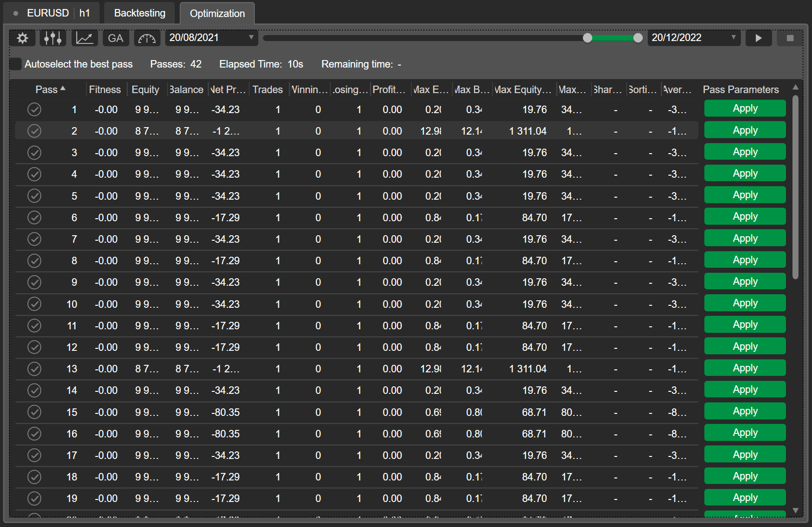The height and width of the screenshot is (527, 812).
Task: Toggle check circle for pass 18
Action: pos(34,477)
